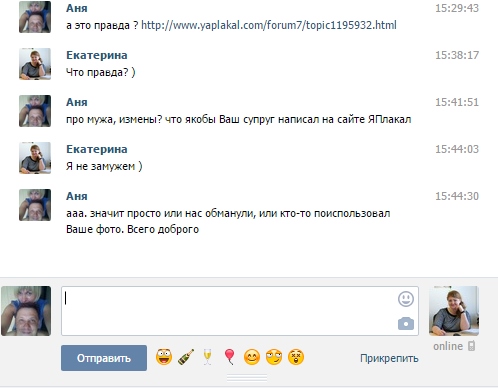Open Аня's name on the 15:41:51 message
This screenshot has width=498, height=391.
(x=77, y=102)
